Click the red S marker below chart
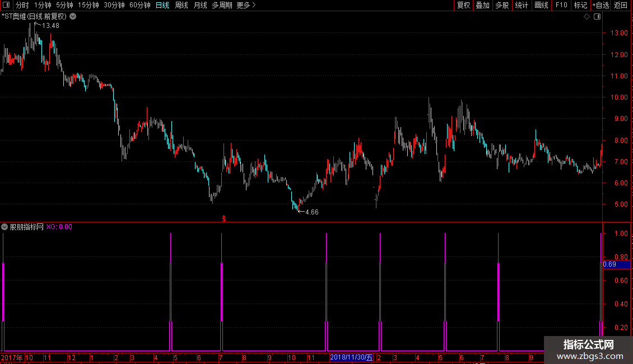Screen dimensions: 633x364 tap(224, 218)
